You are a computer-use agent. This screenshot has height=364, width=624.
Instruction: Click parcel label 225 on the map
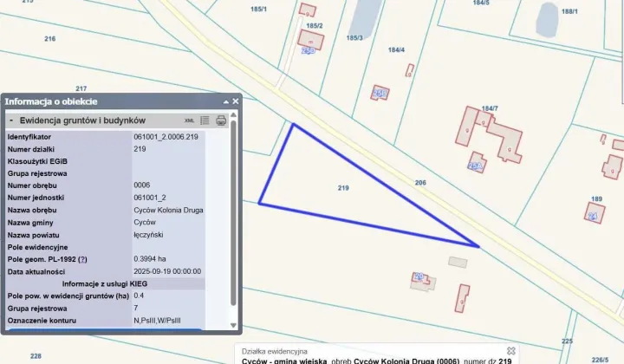pyautogui.click(x=567, y=341)
